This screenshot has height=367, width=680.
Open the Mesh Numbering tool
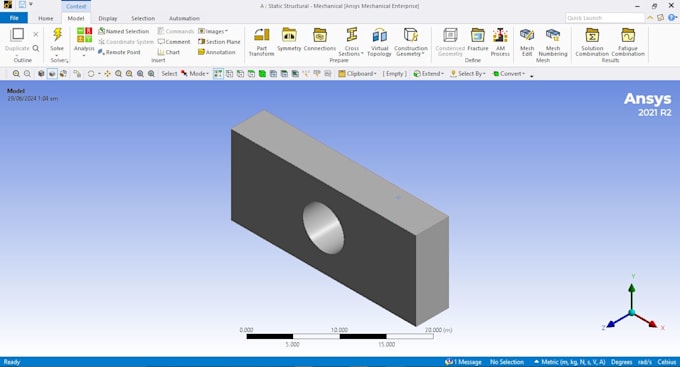553,35
